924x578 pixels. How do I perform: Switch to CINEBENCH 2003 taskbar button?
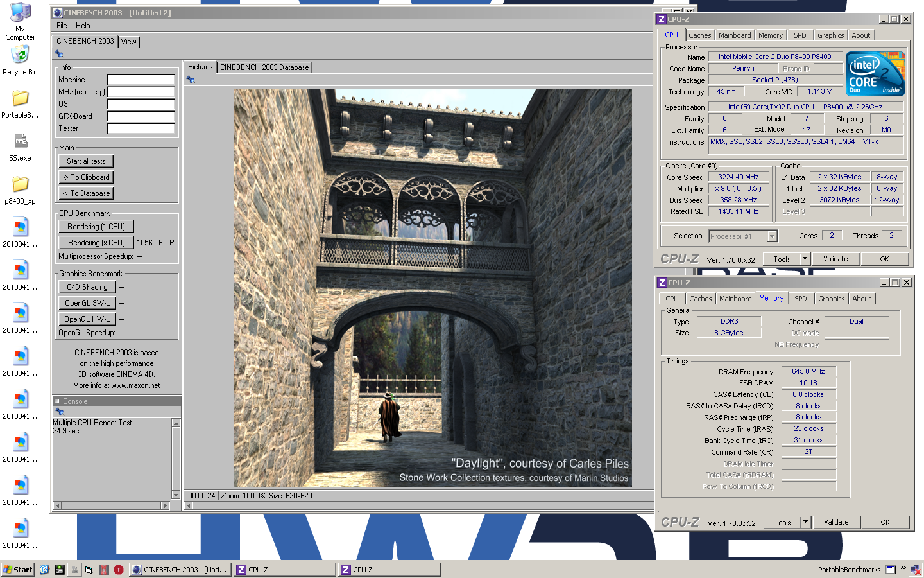coord(180,570)
